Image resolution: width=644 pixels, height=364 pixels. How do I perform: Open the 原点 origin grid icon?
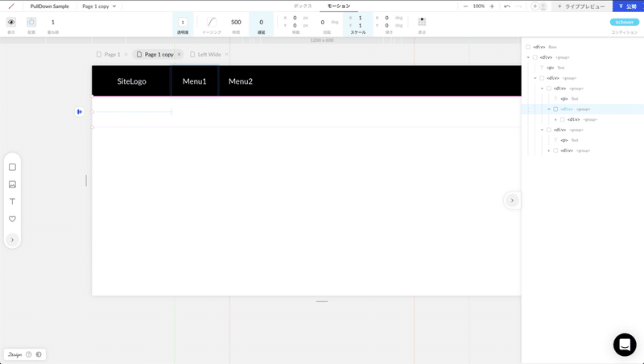(422, 22)
